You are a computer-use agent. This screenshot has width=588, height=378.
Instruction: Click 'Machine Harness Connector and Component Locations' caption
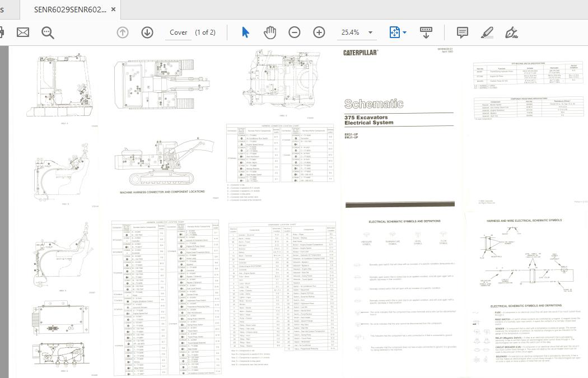[x=162, y=192]
